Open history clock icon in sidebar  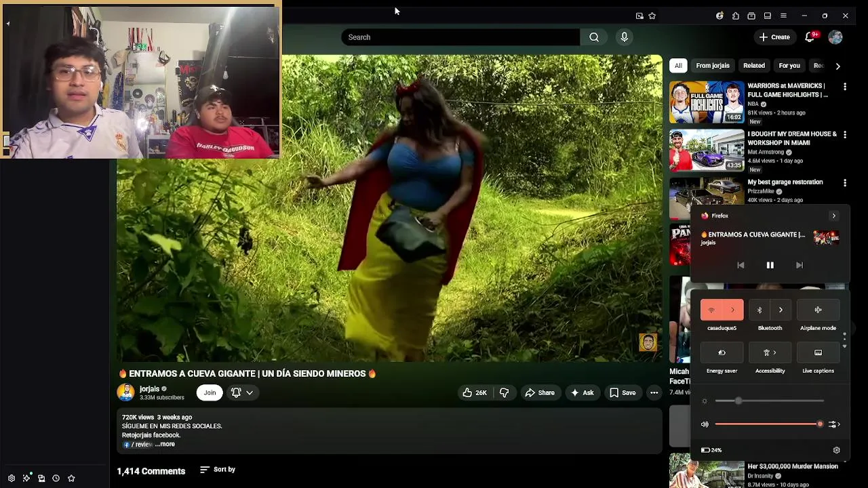56,478
